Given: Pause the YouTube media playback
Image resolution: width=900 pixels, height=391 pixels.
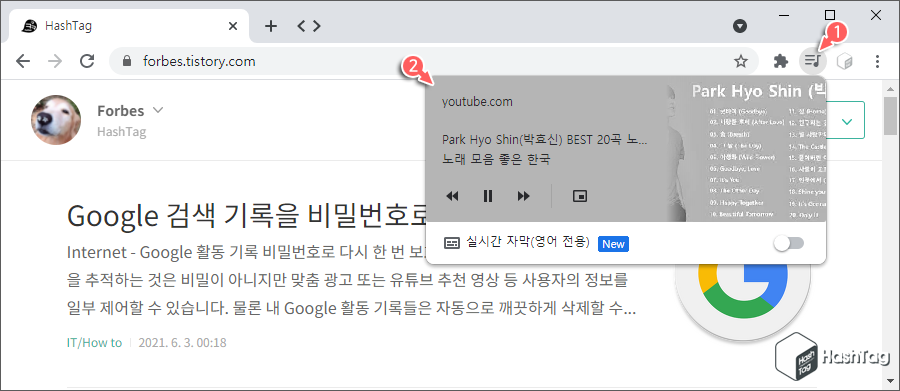Looking at the screenshot, I should 488,196.
